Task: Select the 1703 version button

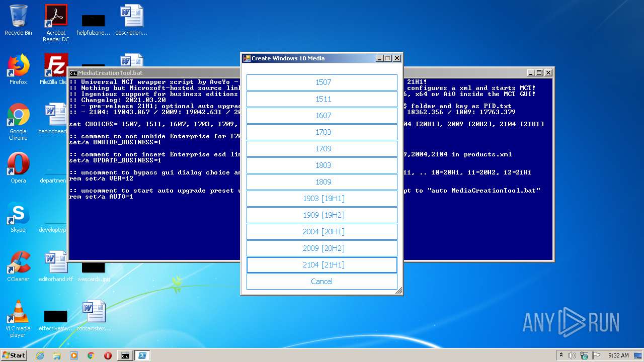Action: click(322, 132)
